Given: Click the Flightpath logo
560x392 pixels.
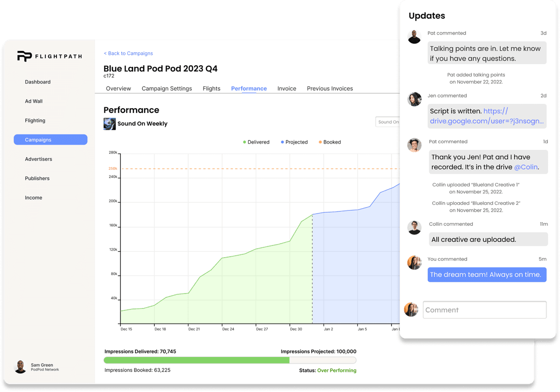Looking at the screenshot, I should [49, 56].
